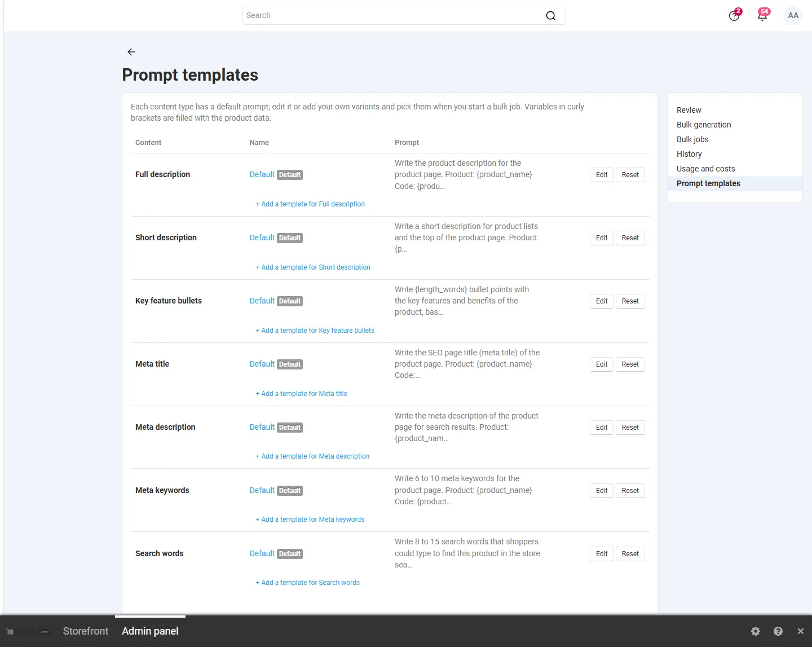
Task: Click the 'Prompt templates' page heading
Action: (190, 75)
